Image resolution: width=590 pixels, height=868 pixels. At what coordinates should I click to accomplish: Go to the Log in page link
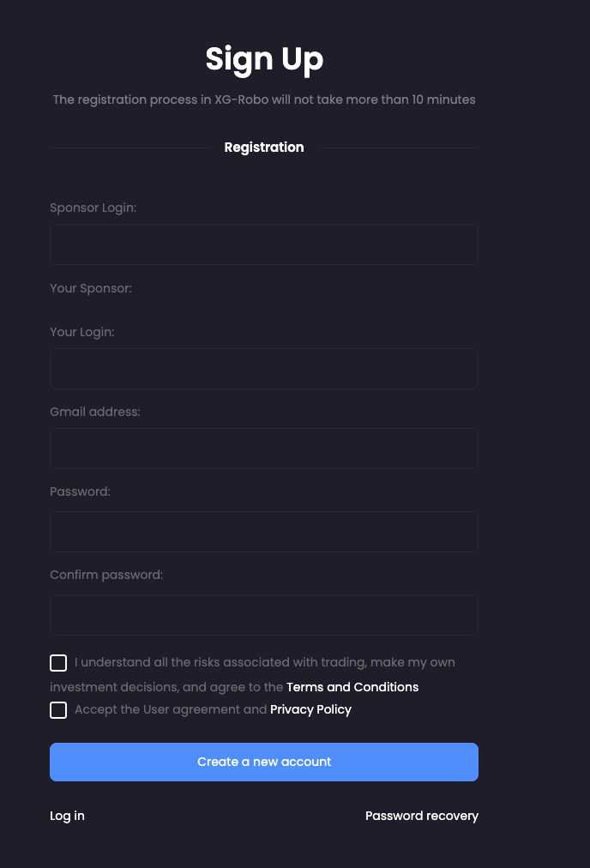(x=67, y=816)
